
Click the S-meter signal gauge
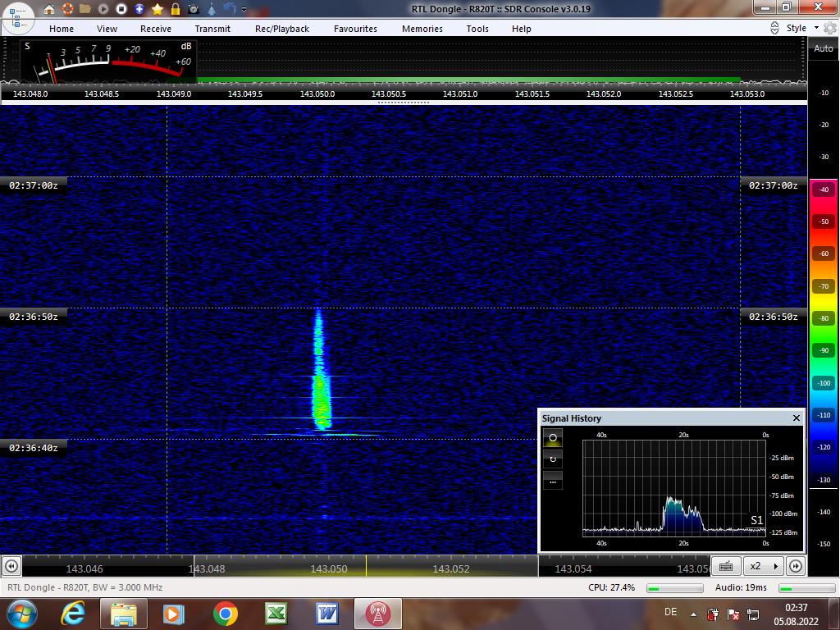107,61
